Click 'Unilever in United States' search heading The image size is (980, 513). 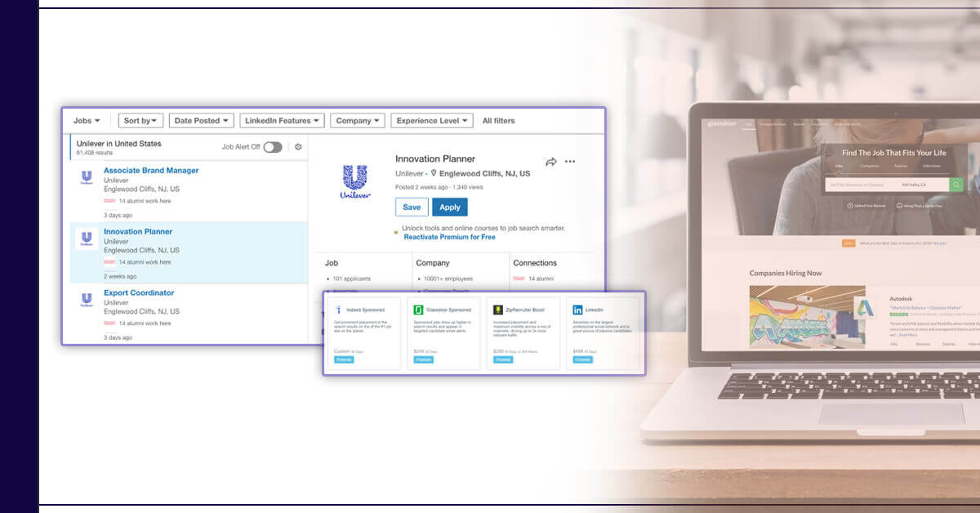119,144
